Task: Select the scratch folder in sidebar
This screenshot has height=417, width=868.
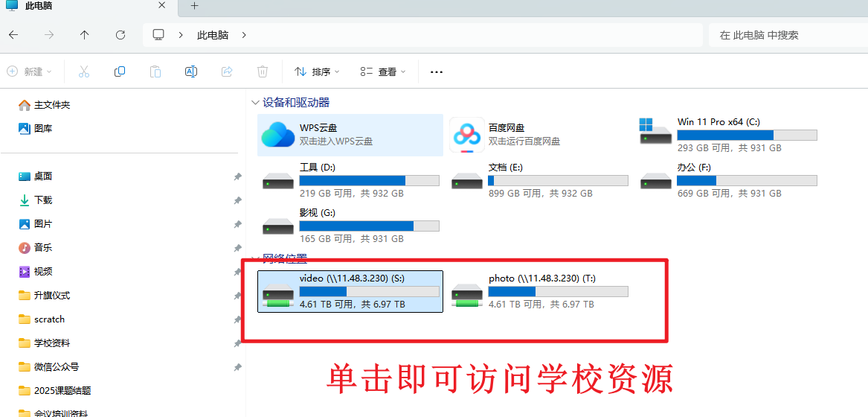Action: pos(49,319)
